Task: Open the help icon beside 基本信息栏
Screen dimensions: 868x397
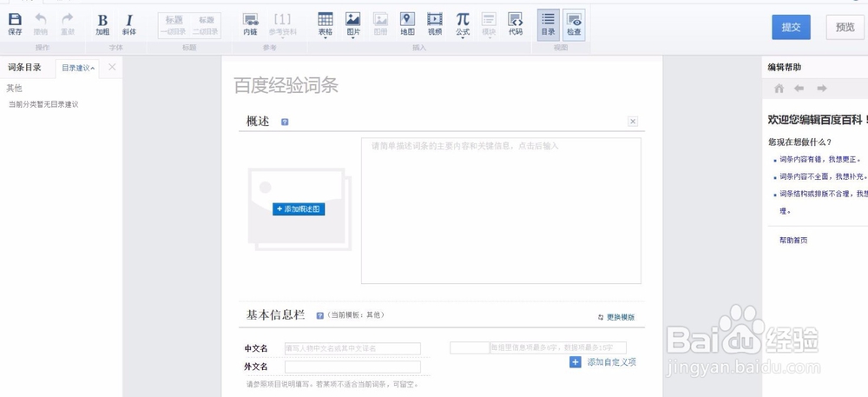Action: tap(320, 315)
